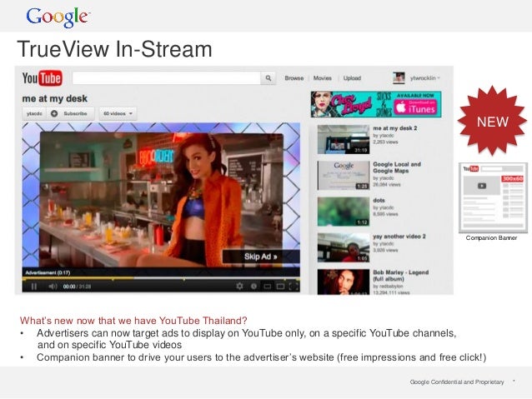
Task: Click the 'Advertisement (0:17)' label
Action: (x=48, y=272)
